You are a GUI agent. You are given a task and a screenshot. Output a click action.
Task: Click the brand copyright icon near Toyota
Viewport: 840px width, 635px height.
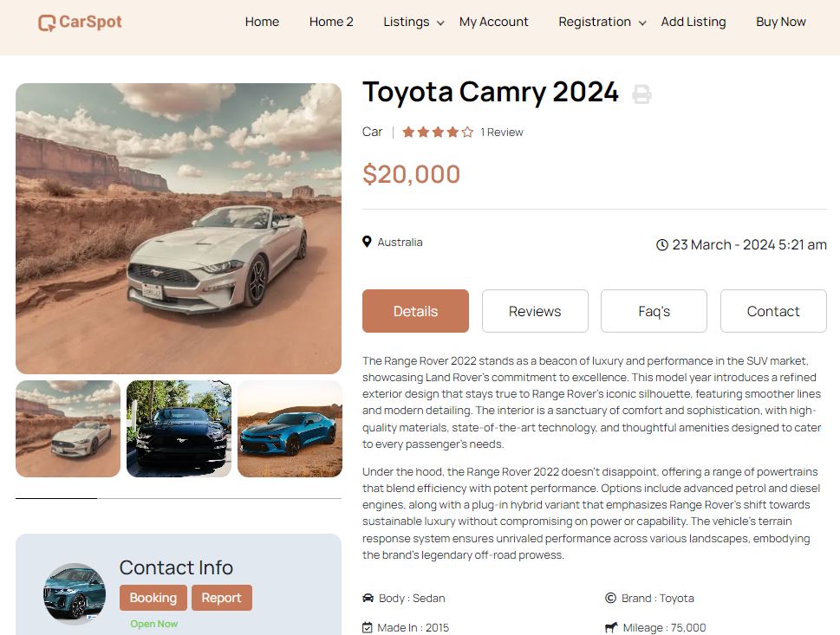tap(611, 598)
